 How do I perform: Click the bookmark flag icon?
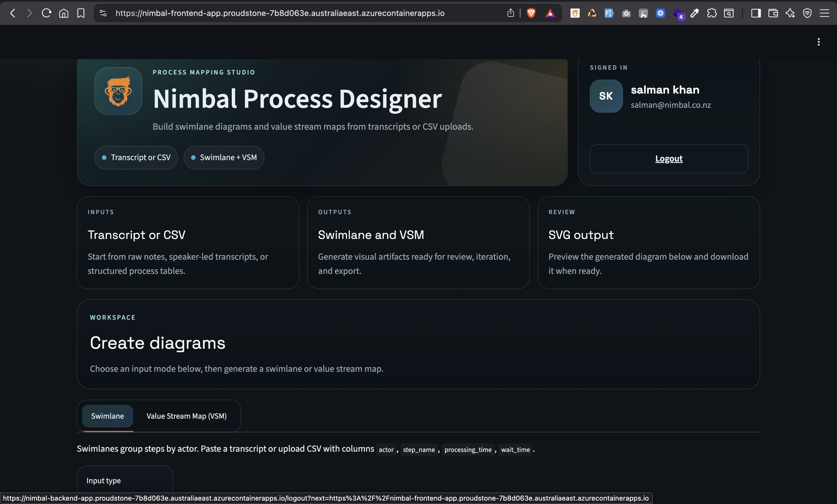point(81,13)
